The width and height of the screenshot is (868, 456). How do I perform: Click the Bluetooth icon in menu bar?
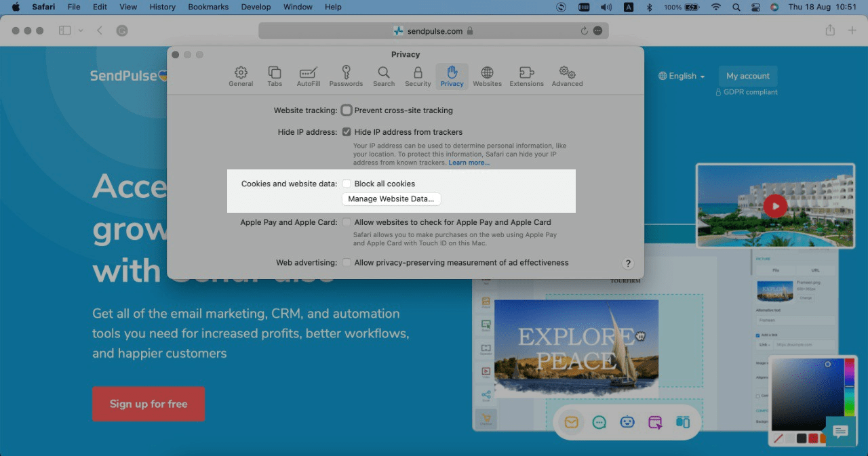(649, 7)
